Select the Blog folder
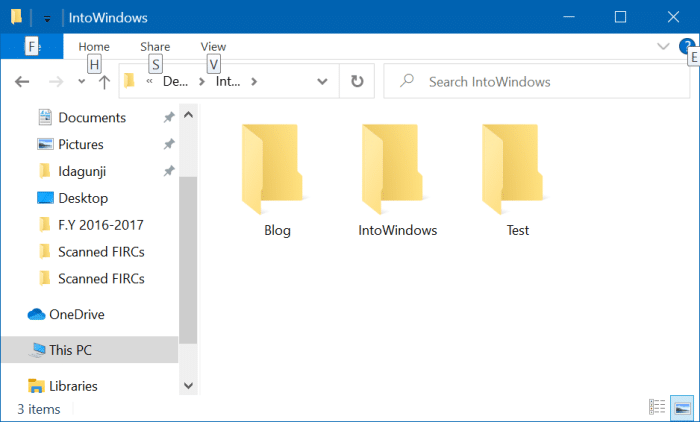The height and width of the screenshot is (422, 700). tap(277, 180)
